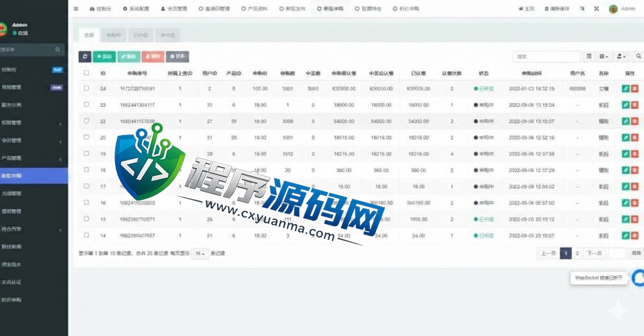
Task: Click the eraser icon beside fullscreen icon
Action: tap(582, 9)
